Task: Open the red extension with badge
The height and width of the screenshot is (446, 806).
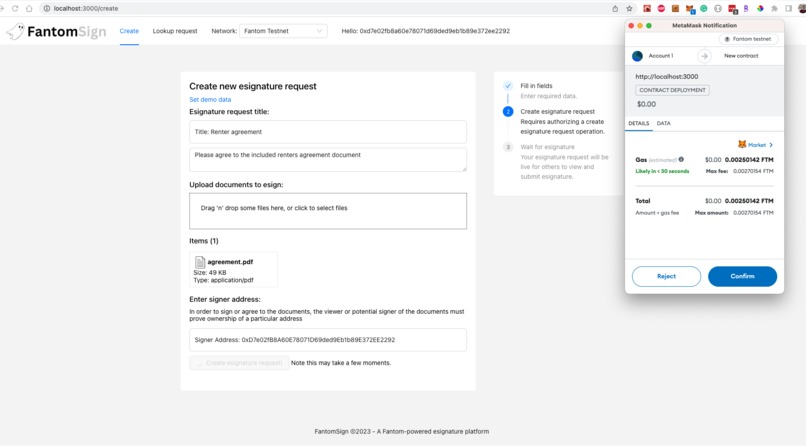Action: 732,9
